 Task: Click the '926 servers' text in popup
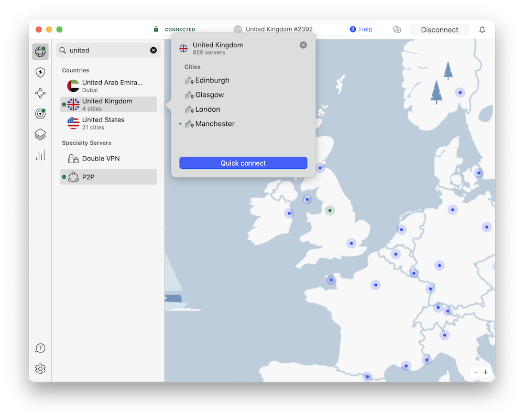tap(209, 52)
